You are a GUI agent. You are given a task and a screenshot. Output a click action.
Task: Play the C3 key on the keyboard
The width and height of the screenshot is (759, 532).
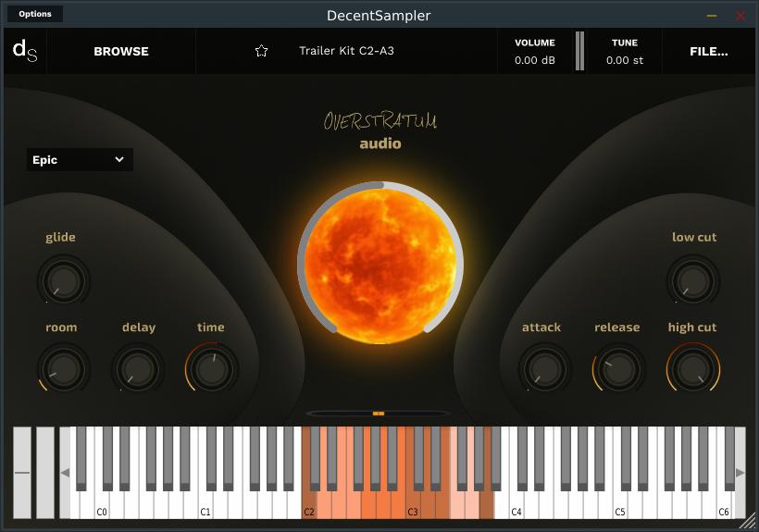pyautogui.click(x=413, y=503)
